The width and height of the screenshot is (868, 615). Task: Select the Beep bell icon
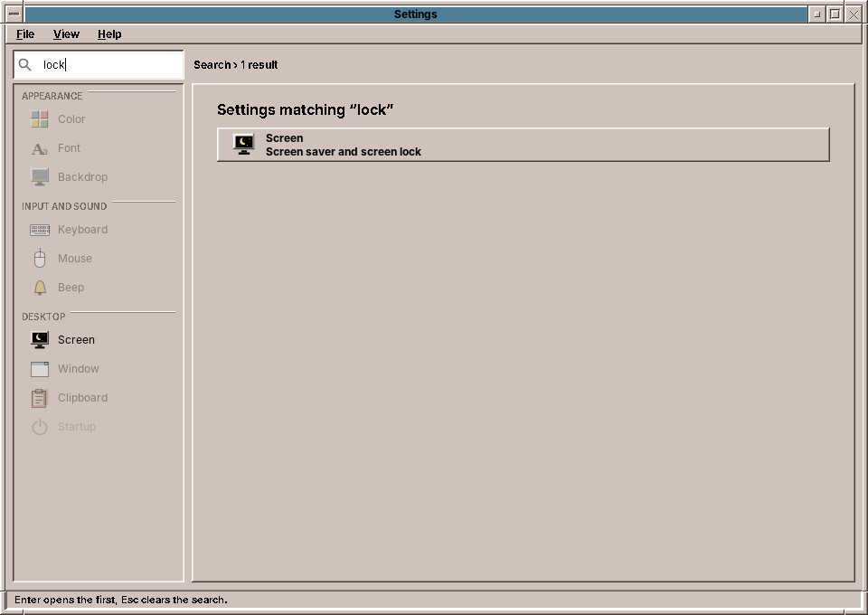(x=39, y=288)
